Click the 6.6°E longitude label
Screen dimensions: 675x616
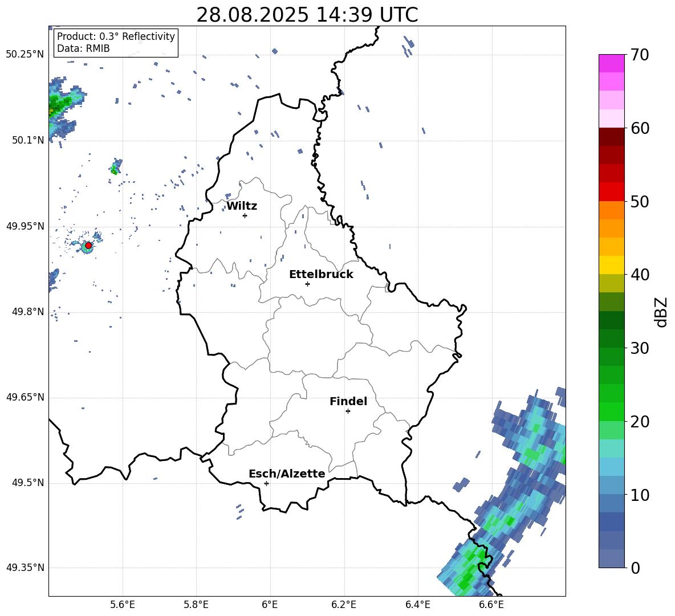(491, 605)
